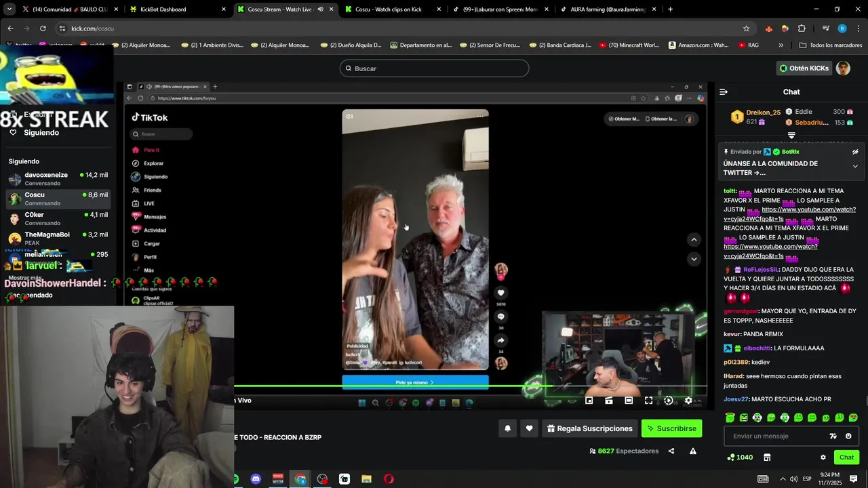
Task: Enter fullscreen on the video player
Action: (x=648, y=401)
